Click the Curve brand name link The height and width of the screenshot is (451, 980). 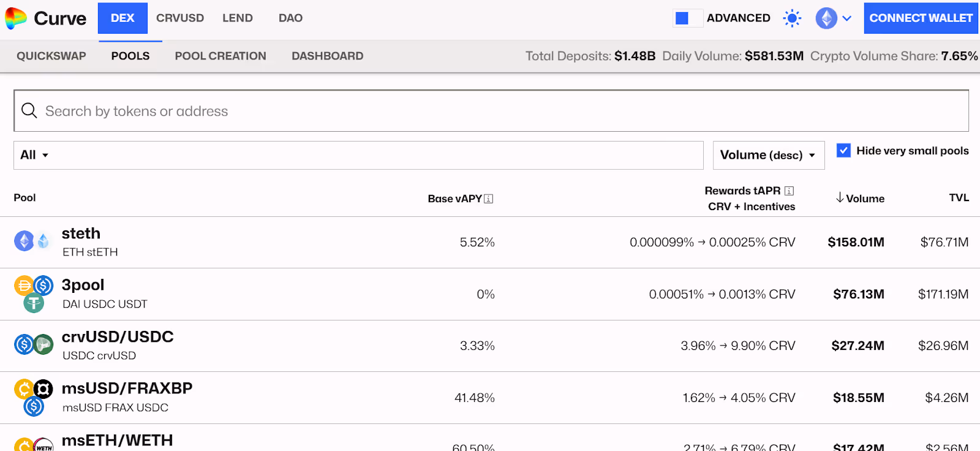(x=60, y=18)
